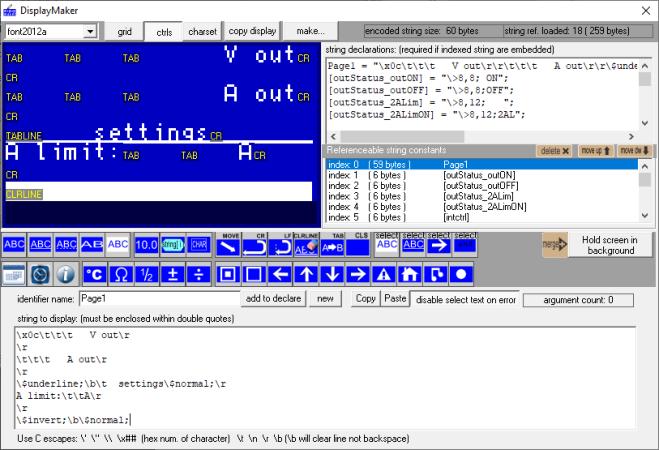
Task: Insert the degrees Celsius symbol
Action: click(95, 274)
